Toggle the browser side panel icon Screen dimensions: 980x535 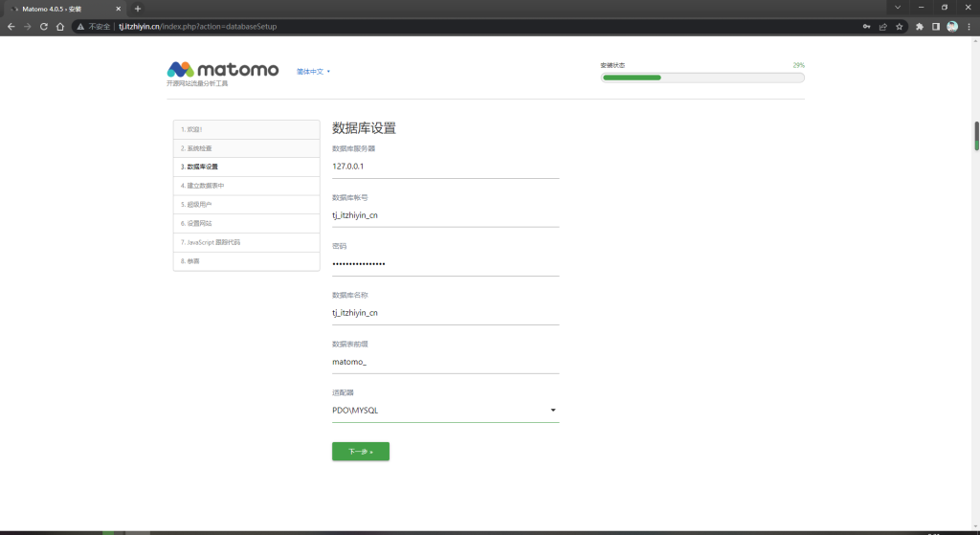[x=936, y=27]
